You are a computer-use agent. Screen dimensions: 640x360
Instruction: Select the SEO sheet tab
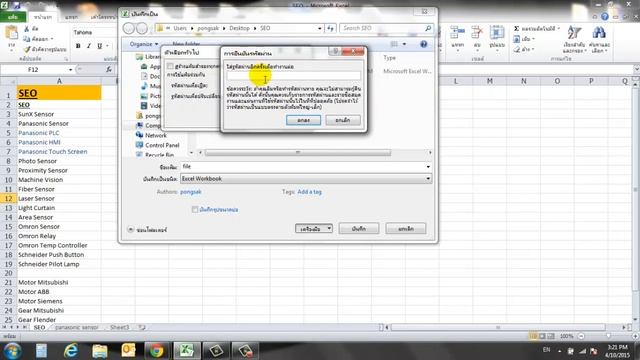pyautogui.click(x=39, y=327)
